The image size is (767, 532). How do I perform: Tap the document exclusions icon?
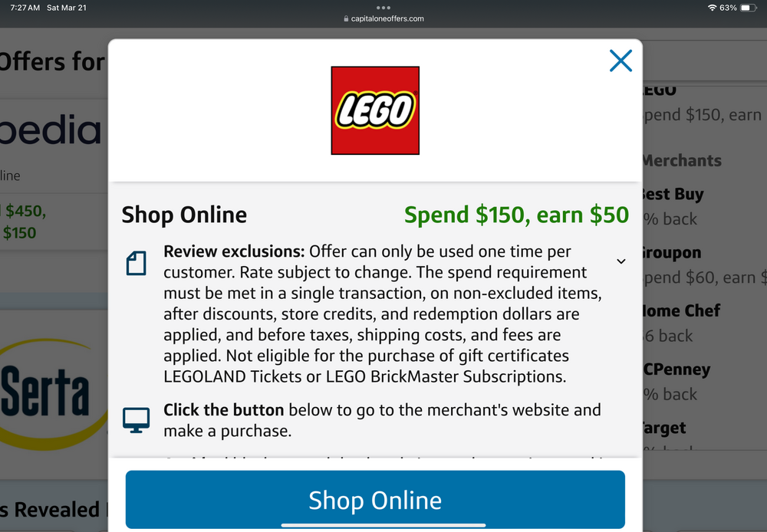coord(136,264)
